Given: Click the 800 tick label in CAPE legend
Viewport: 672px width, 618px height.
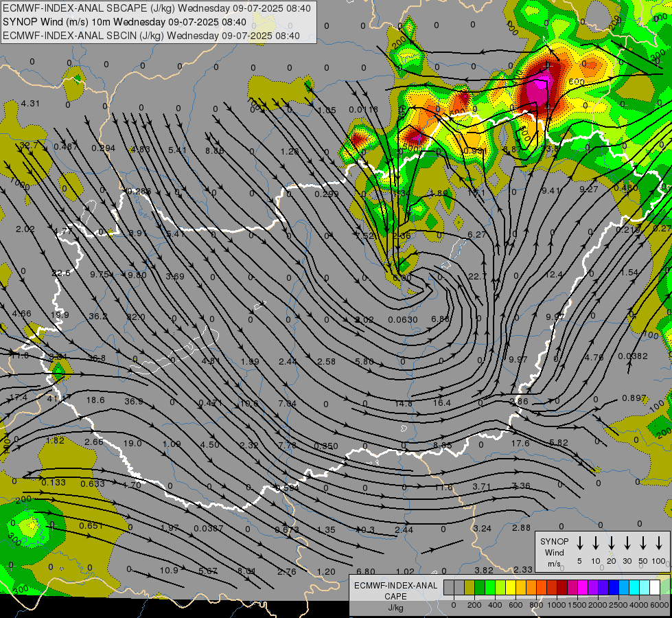Looking at the screenshot, I should [x=536, y=605].
